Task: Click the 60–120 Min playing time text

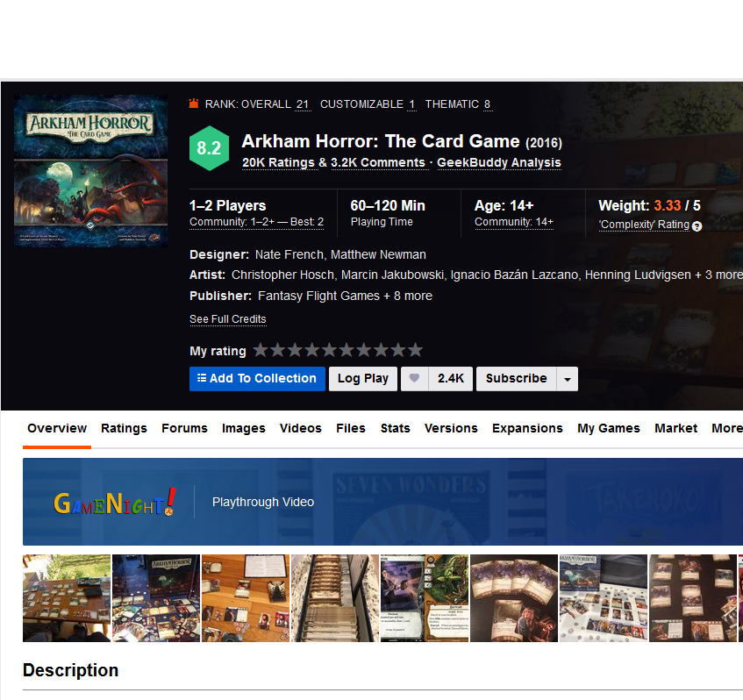Action: [x=388, y=205]
